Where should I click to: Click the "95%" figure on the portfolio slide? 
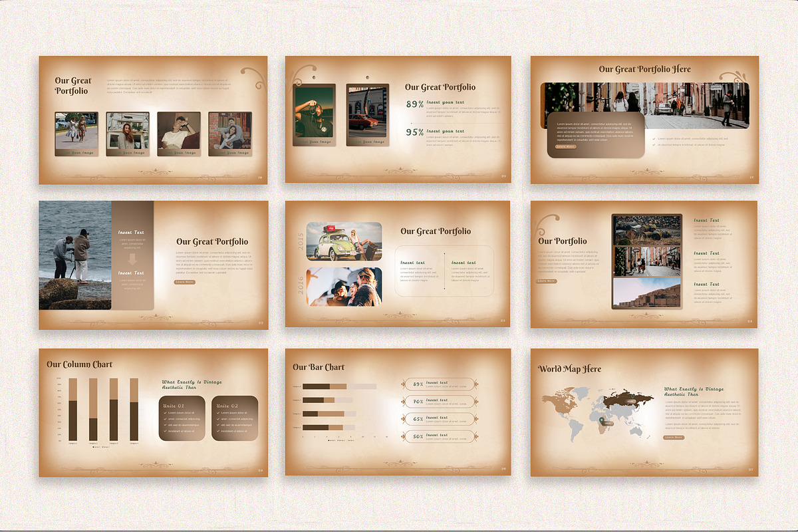415,132
